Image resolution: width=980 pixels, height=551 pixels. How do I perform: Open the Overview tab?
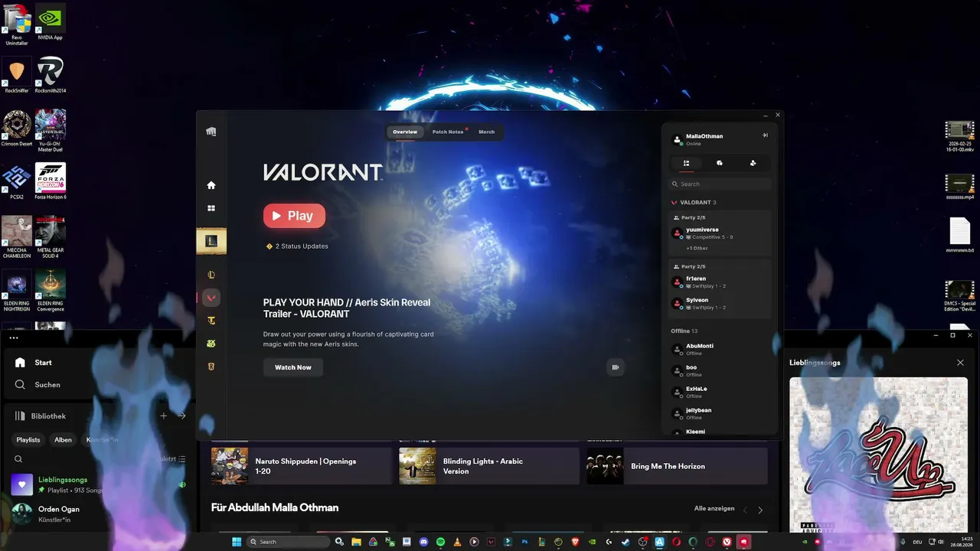pyautogui.click(x=405, y=132)
